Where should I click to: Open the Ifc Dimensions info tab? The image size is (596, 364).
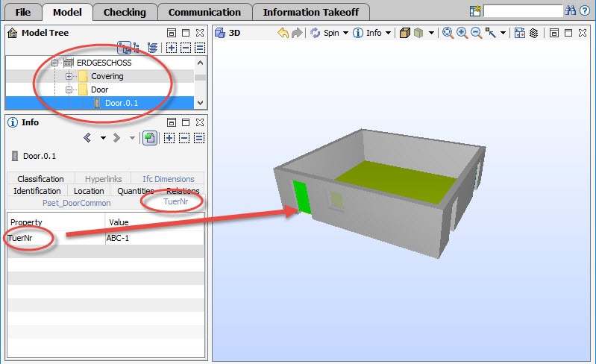pos(169,178)
